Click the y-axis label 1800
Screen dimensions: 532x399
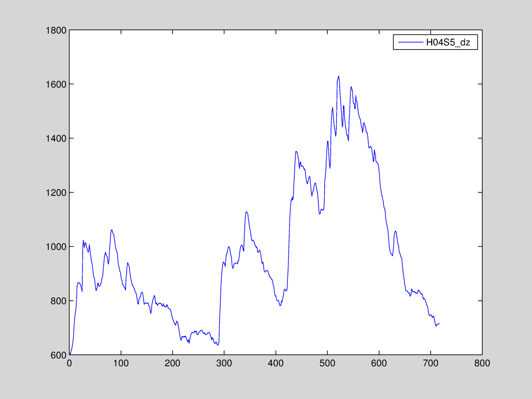[x=56, y=30]
